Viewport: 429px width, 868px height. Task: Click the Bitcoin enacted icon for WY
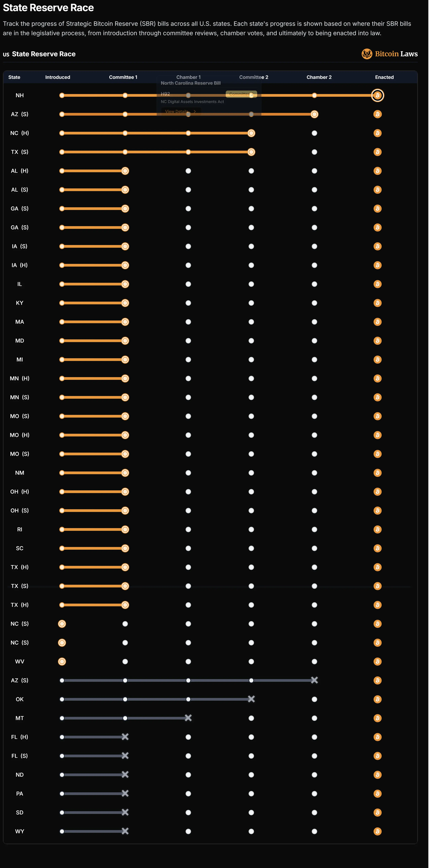point(377,831)
